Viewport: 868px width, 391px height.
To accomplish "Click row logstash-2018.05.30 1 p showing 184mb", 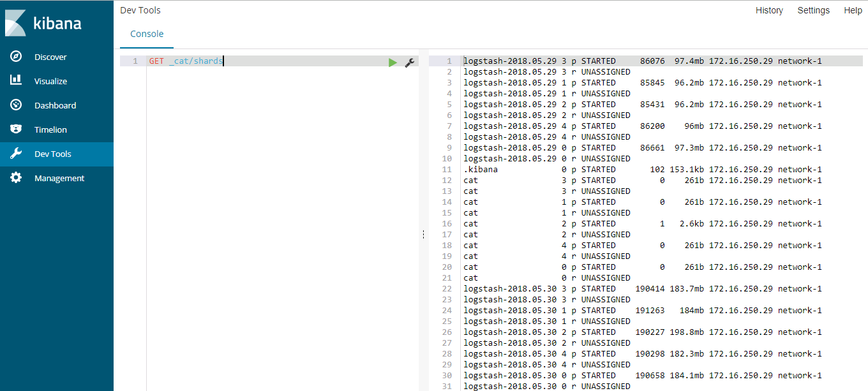I will (x=643, y=310).
